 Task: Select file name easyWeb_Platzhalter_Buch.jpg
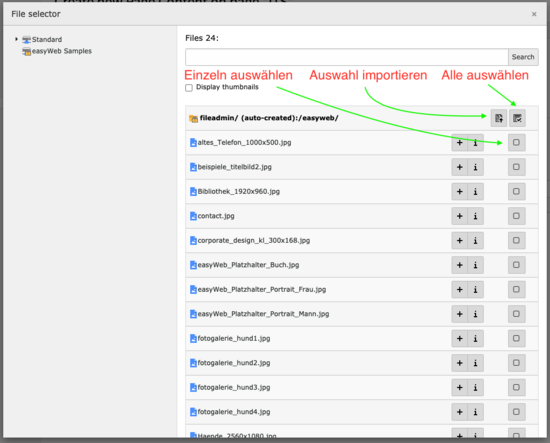(x=248, y=265)
